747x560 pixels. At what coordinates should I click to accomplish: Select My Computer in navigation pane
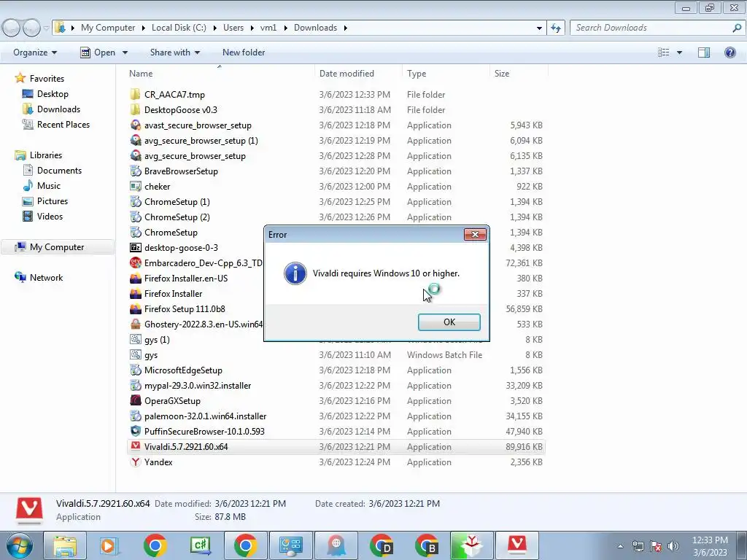[57, 246]
